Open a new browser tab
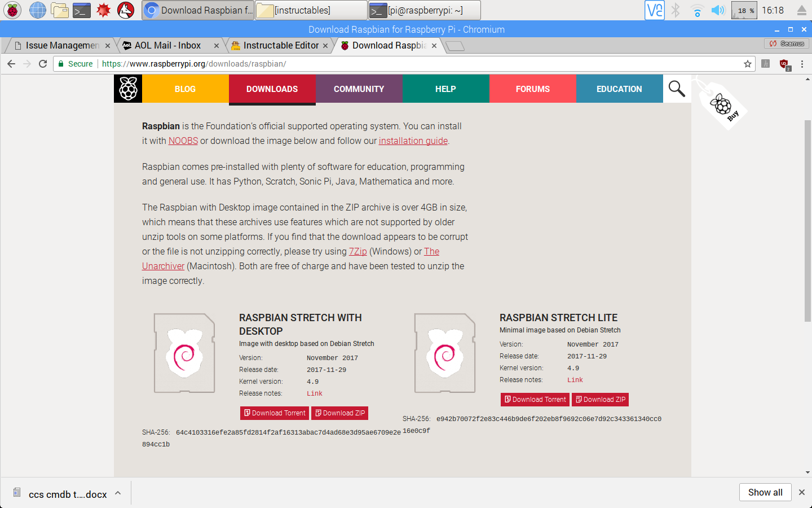The width and height of the screenshot is (812, 508). (x=455, y=46)
